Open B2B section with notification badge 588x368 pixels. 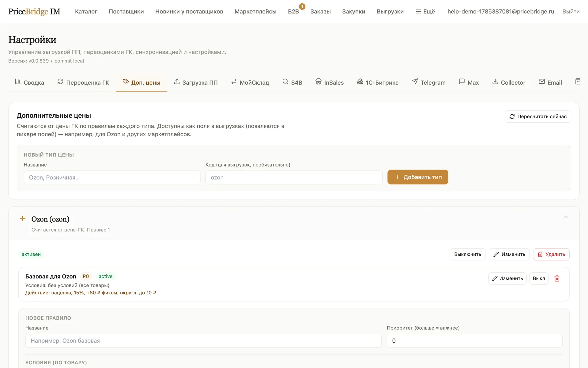293,11
